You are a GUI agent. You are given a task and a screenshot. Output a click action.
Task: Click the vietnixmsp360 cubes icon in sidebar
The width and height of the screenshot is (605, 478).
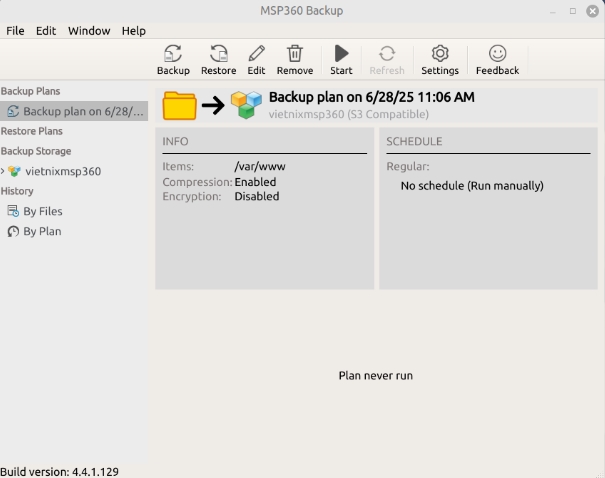click(15, 171)
